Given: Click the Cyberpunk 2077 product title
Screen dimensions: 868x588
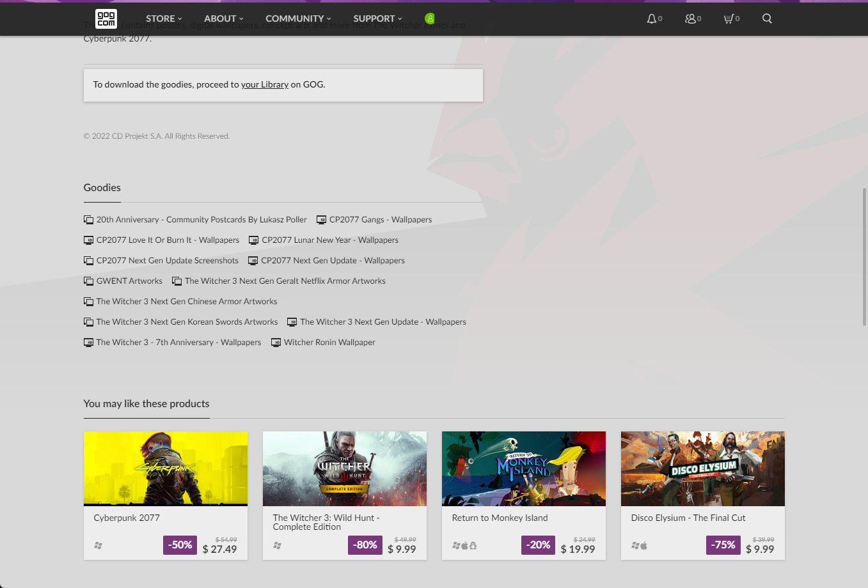Looking at the screenshot, I should pos(127,518).
